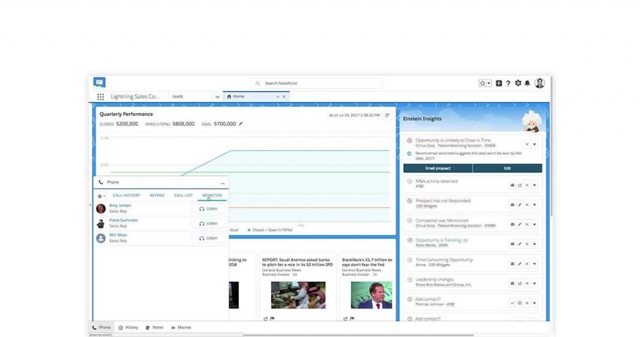Switch to the Keypad tab

click(157, 196)
